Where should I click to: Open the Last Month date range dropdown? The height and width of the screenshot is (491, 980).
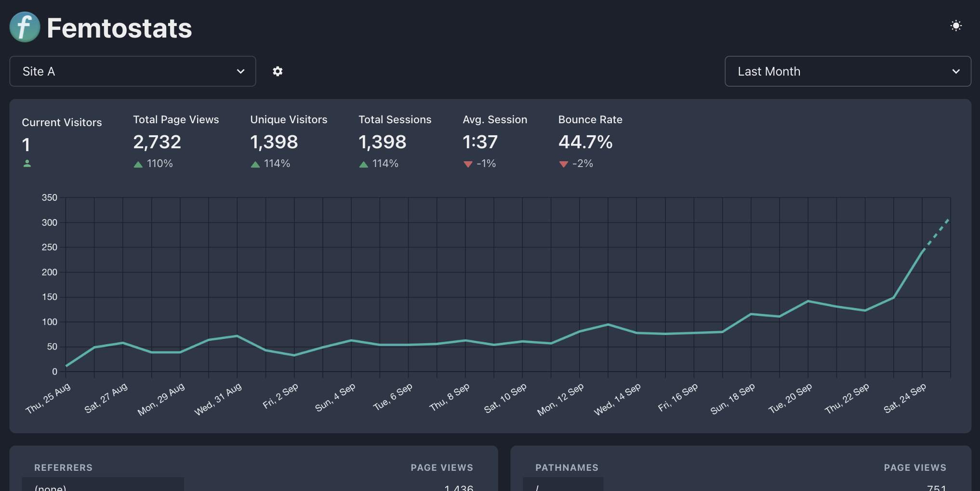[848, 71]
